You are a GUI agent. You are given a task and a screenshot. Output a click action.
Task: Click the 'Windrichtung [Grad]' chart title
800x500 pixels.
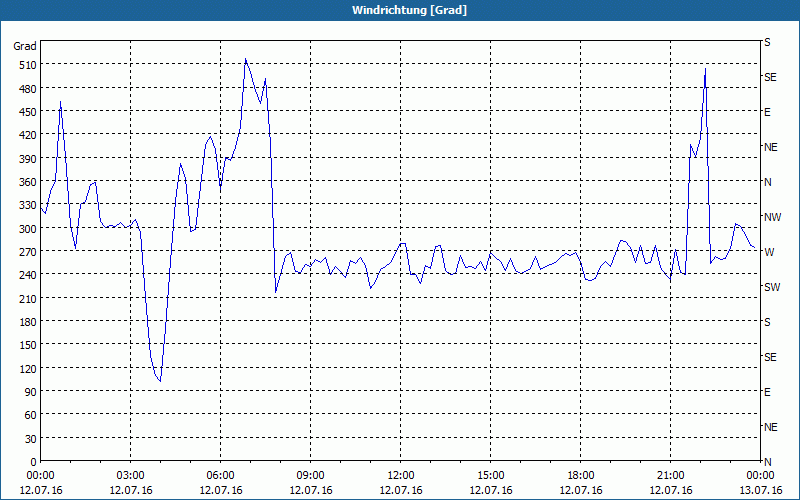pyautogui.click(x=409, y=10)
